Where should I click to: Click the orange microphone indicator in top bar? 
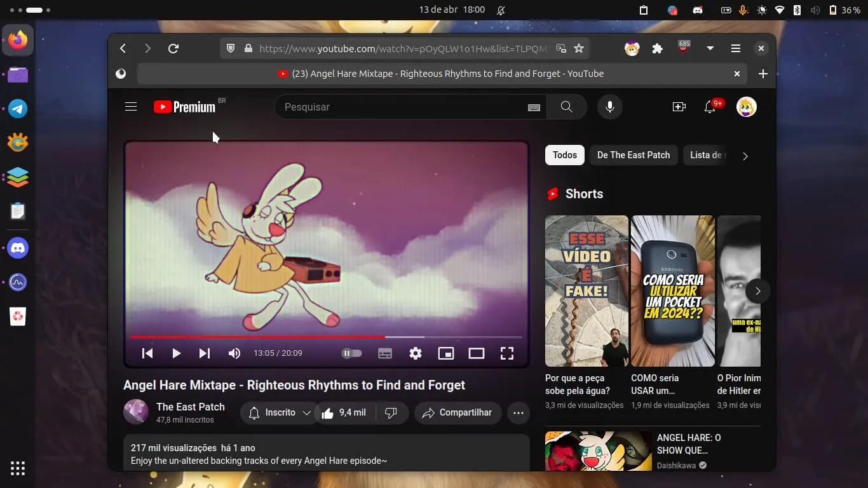743,10
